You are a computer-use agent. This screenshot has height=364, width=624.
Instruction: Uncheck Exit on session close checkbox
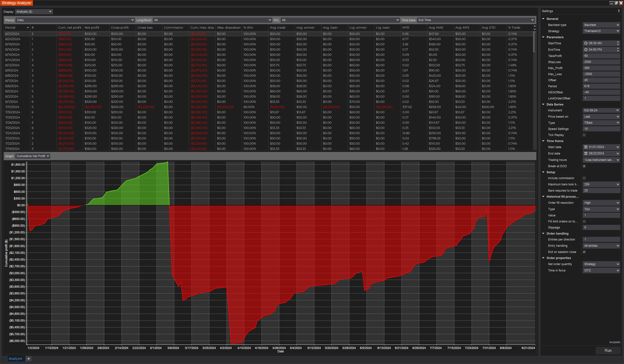[x=584, y=252]
